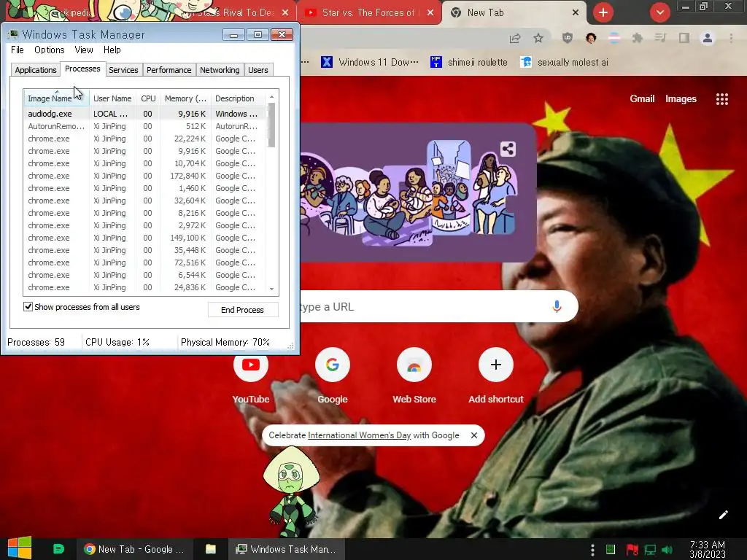Dismiss the Women's Day promo banner

pos(474,435)
